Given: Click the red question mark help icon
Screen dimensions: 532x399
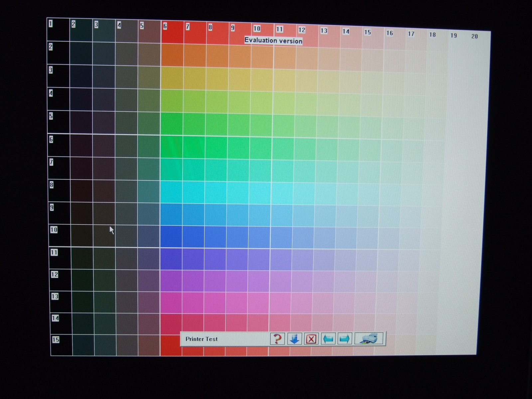Looking at the screenshot, I should pyautogui.click(x=277, y=339).
